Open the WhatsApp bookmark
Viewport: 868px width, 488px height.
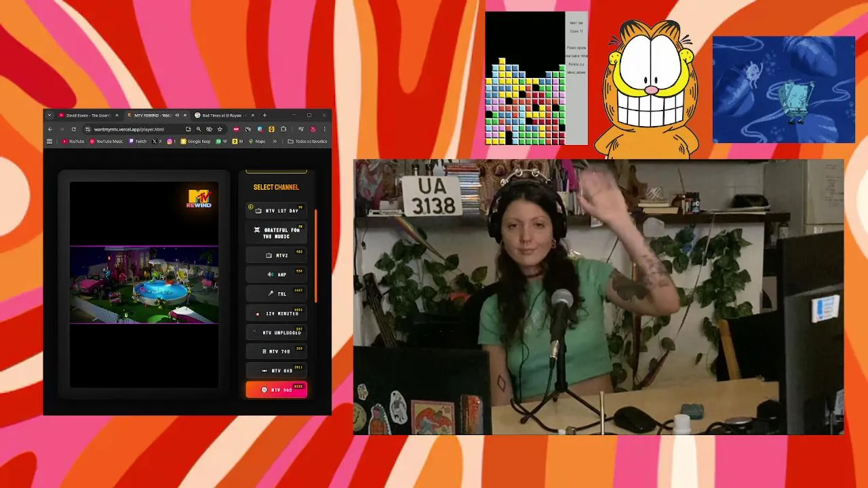tap(221, 142)
